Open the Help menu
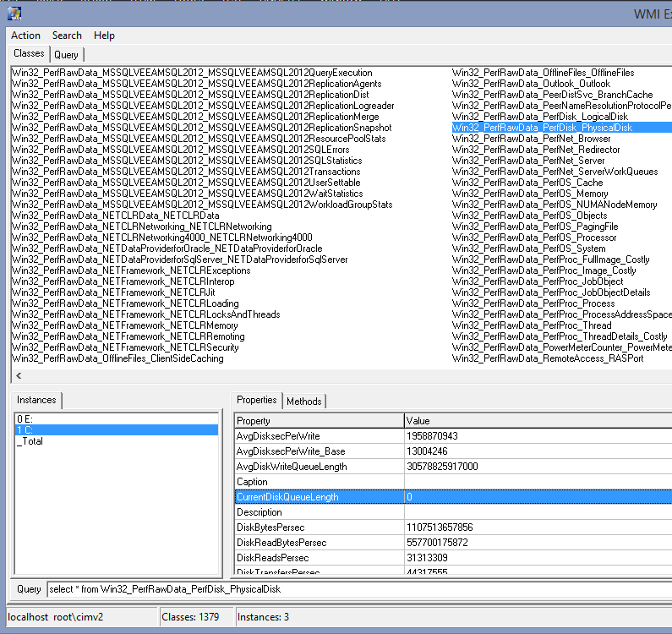Screen dimensions: 672x634 (x=104, y=36)
